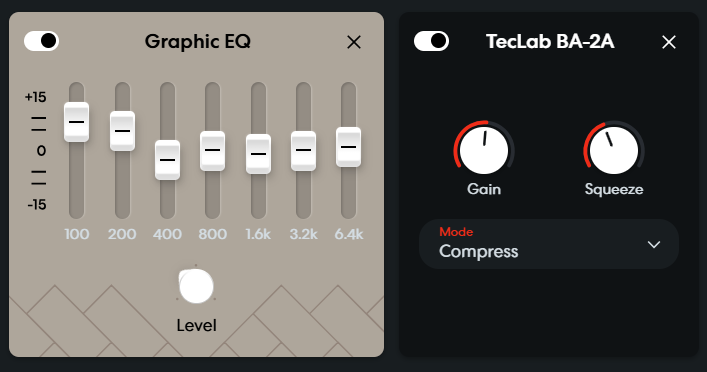Click the Gain knob
This screenshot has height=372, width=707.
pyautogui.click(x=484, y=150)
